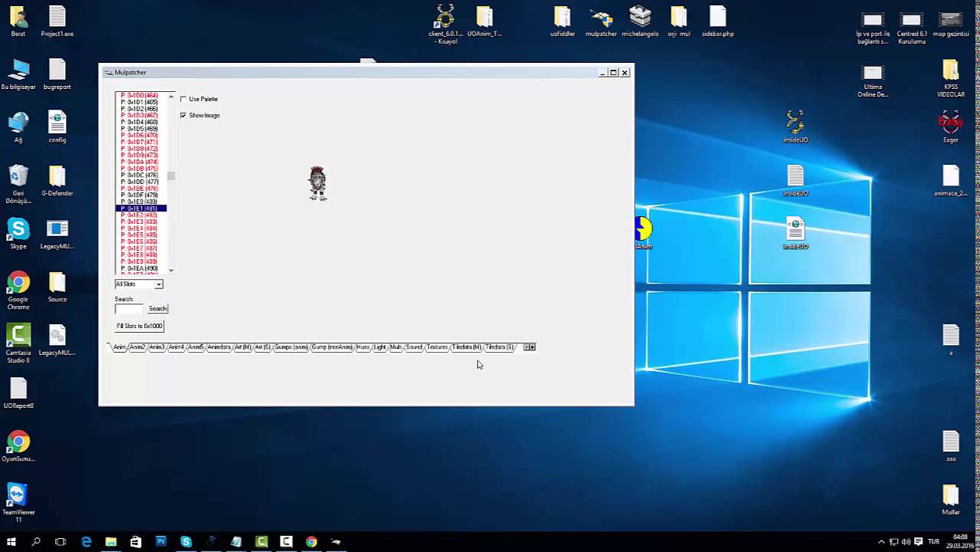Click the Search button

158,308
